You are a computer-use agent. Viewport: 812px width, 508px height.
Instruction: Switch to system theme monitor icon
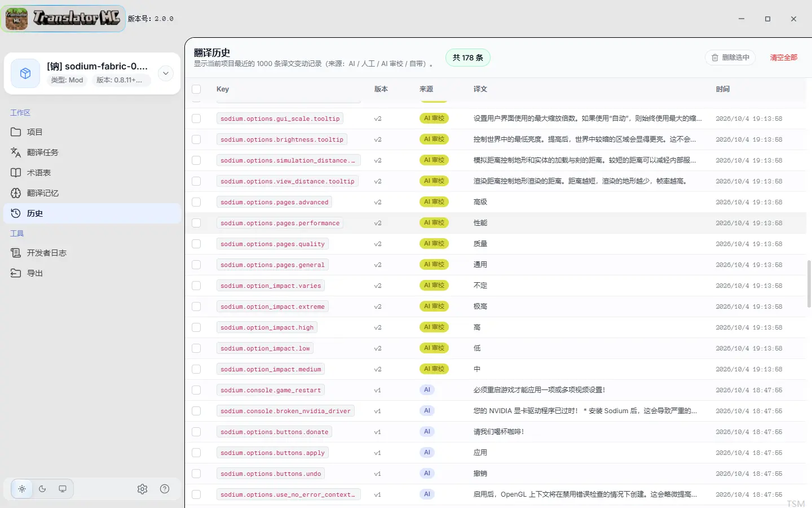click(x=63, y=489)
